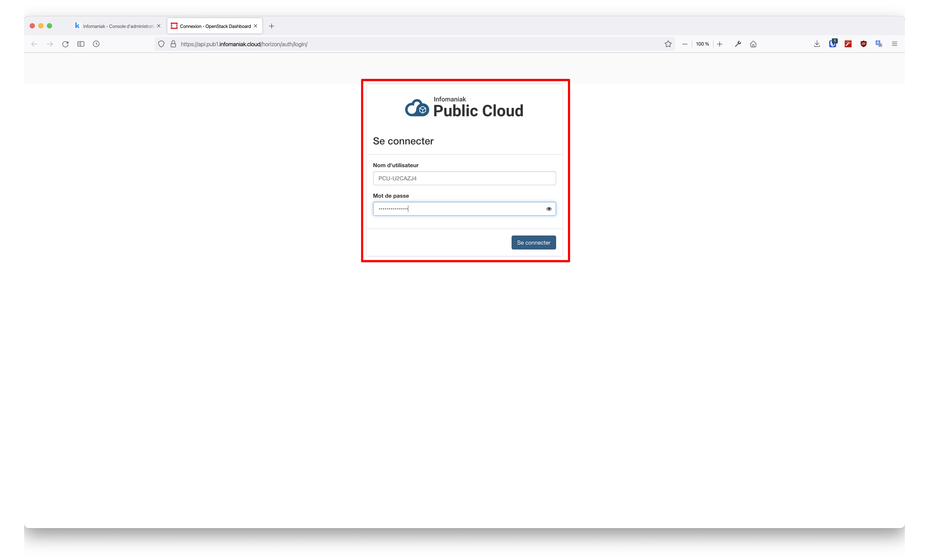Open the unified extensions wrench icon
The image size is (929, 560).
click(x=738, y=44)
